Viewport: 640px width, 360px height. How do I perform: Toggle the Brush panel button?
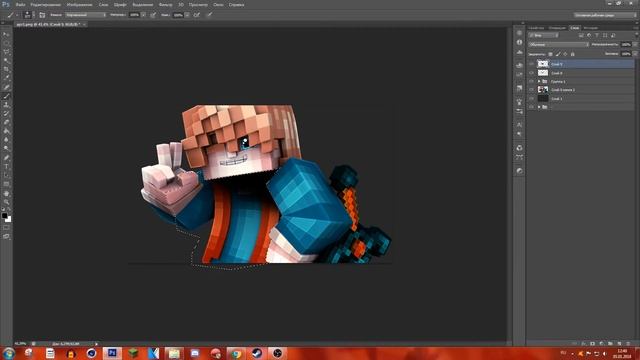pyautogui.click(x=42, y=15)
